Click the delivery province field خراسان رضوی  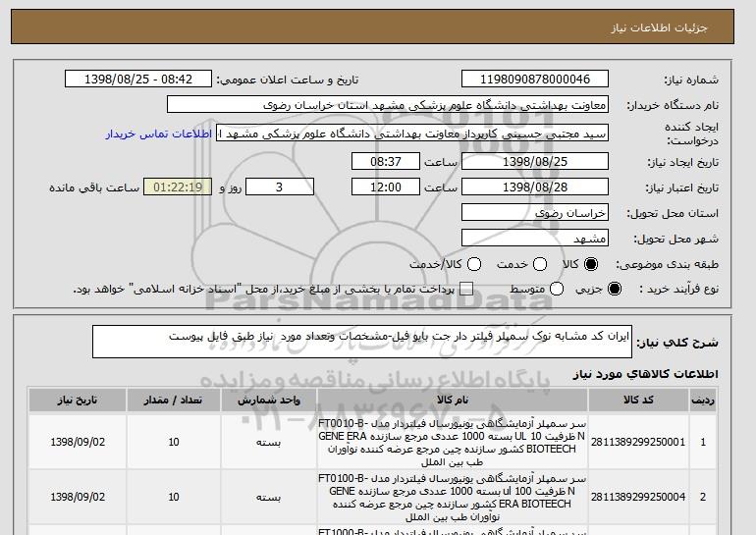point(535,213)
